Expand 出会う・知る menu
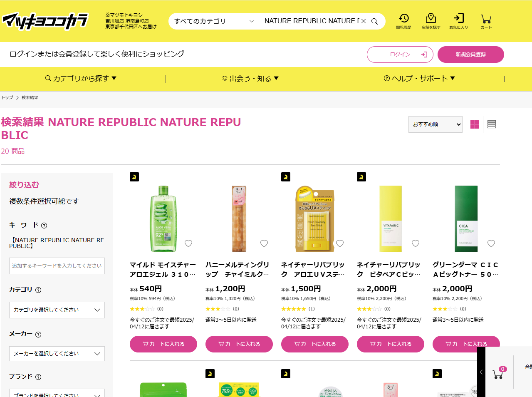532x397 pixels. click(250, 78)
